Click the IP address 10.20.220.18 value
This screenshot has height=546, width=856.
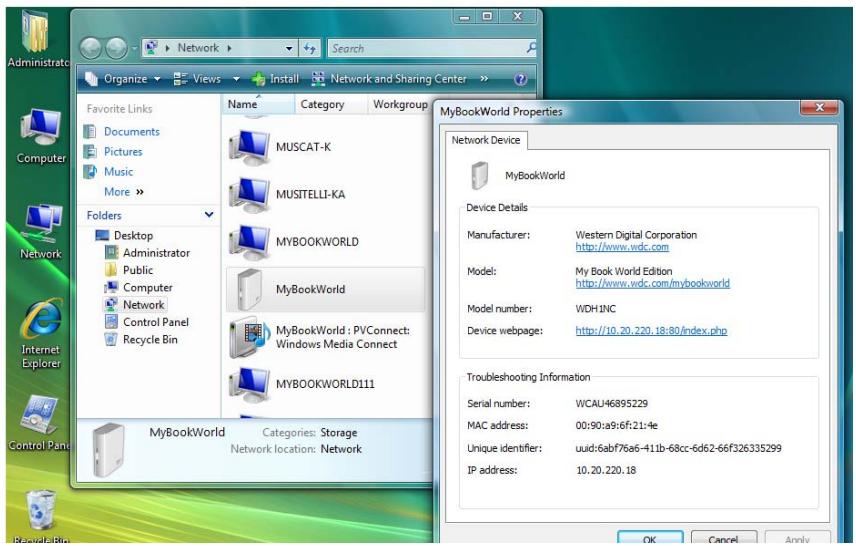[x=606, y=470]
